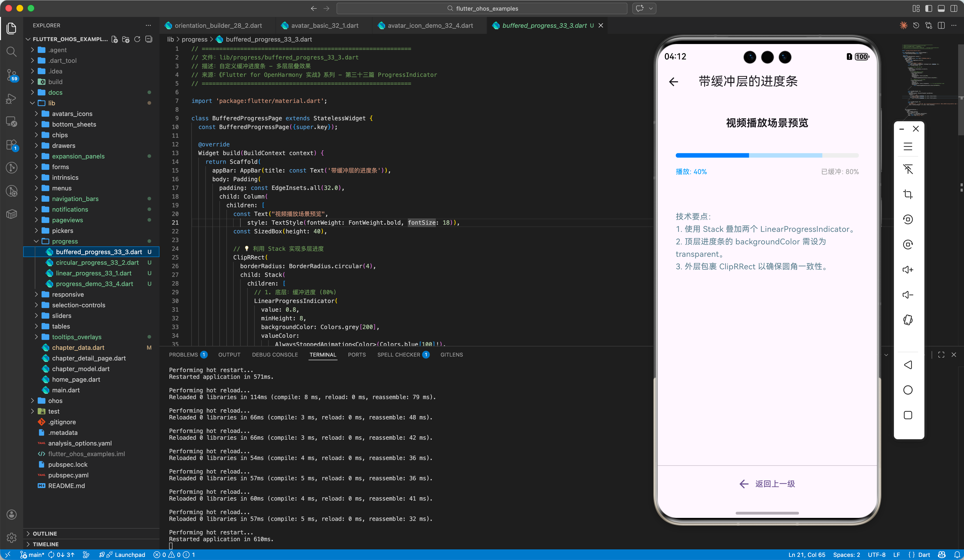The width and height of the screenshot is (964, 560).
Task: Open Source Control view with 59 badge
Action: point(12,74)
